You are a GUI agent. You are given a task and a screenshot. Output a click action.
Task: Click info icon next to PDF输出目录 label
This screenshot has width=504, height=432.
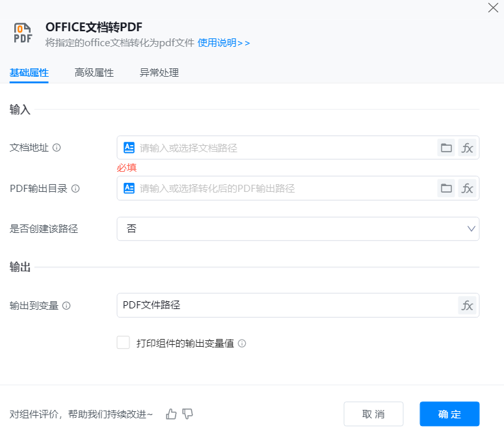click(75, 189)
